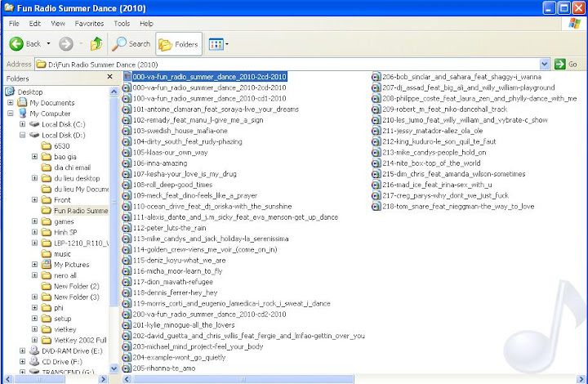Click the Go button
Screen dimensions: 588x384
pos(566,64)
